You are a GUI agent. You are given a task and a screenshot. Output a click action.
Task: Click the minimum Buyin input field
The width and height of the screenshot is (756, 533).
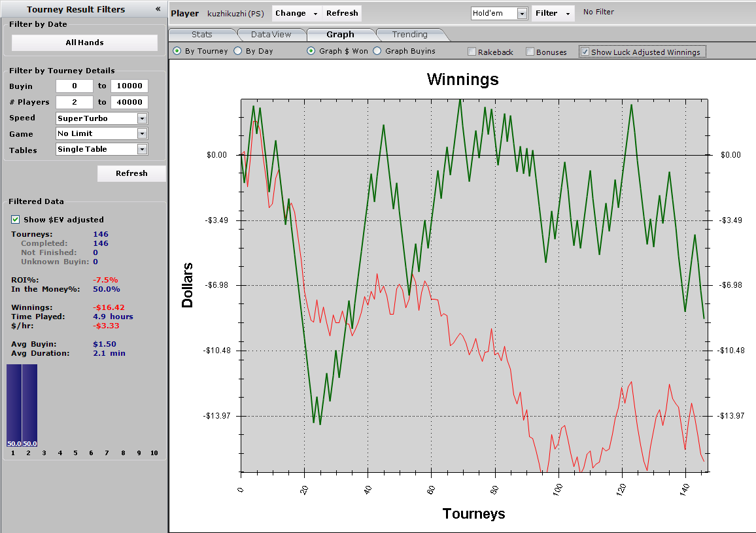(x=74, y=86)
